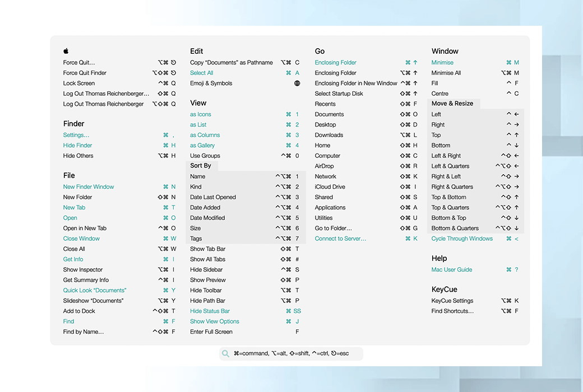This screenshot has width=583, height=392.
Task: Sort by Date Modified
Action: coord(207,218)
